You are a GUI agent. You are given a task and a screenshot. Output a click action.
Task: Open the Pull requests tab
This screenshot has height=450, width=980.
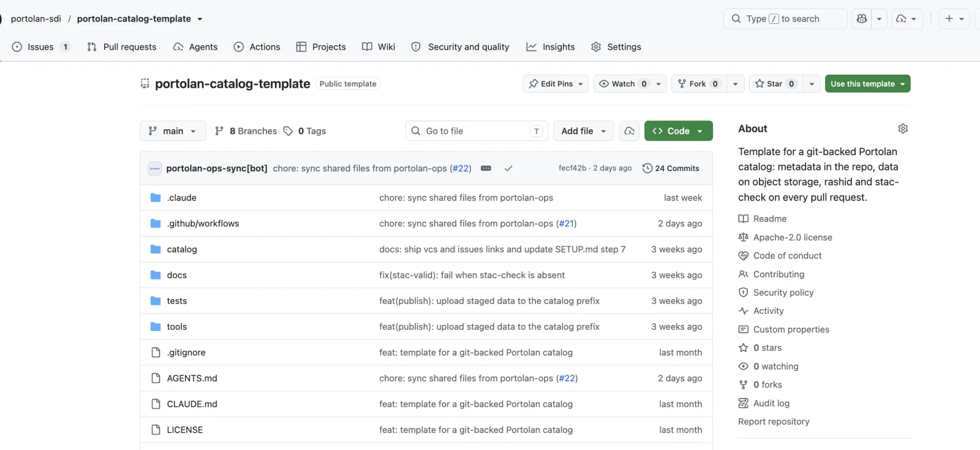tap(122, 47)
